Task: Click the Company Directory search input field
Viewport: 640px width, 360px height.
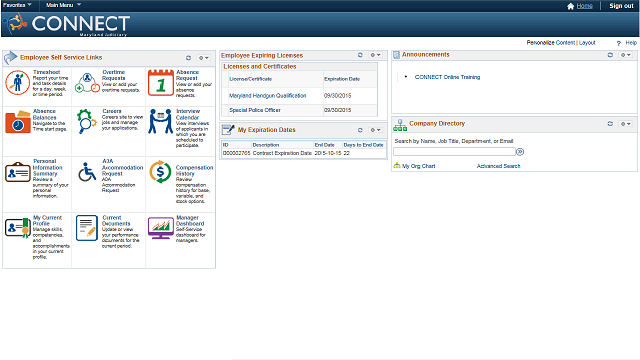Action: click(x=454, y=152)
